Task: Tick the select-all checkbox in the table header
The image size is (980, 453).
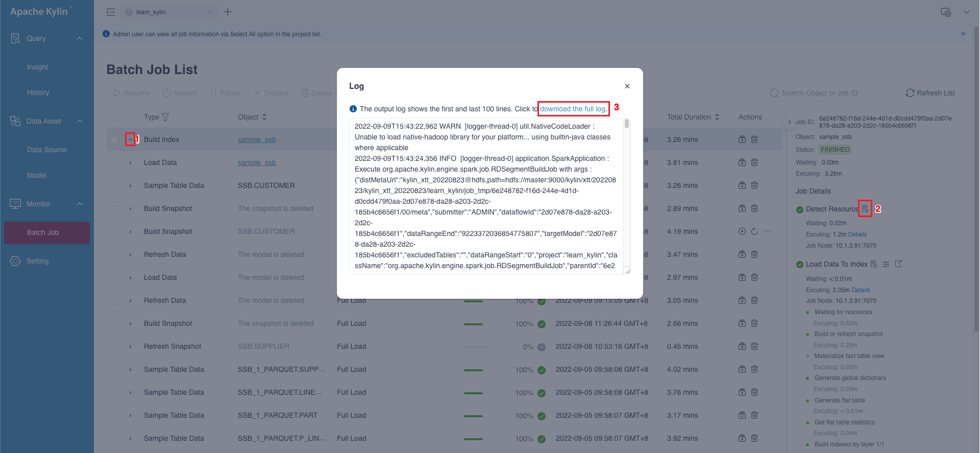Action: click(x=114, y=117)
